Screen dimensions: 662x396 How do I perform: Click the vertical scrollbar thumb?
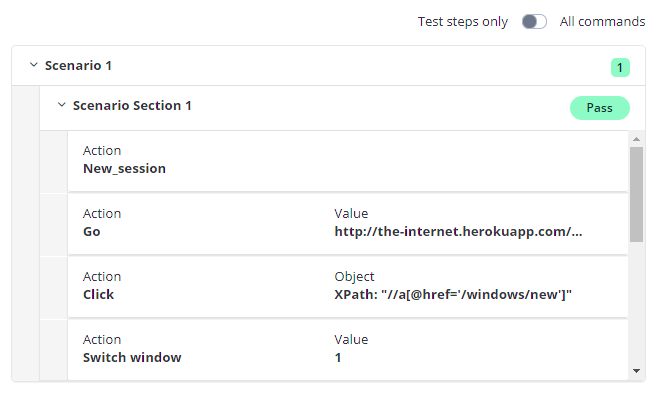coord(637,194)
